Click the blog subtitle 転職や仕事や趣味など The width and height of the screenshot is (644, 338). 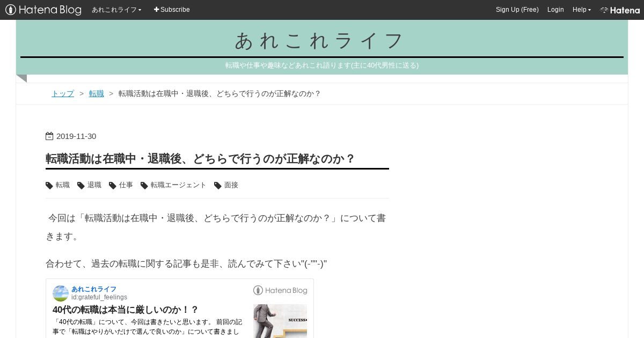(x=322, y=65)
